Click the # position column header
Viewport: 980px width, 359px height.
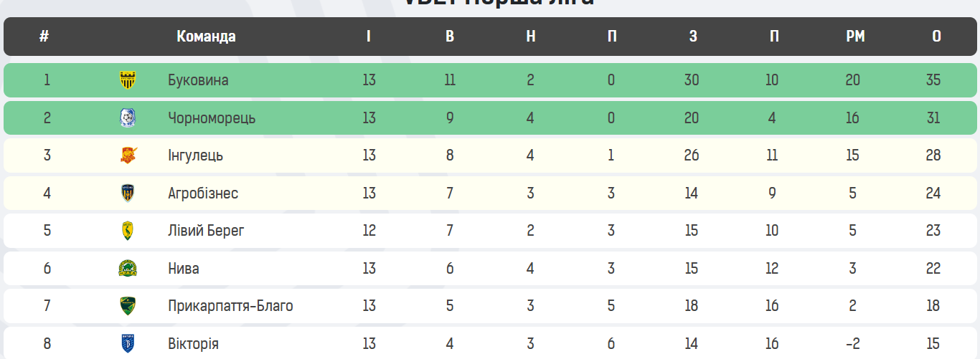click(44, 37)
